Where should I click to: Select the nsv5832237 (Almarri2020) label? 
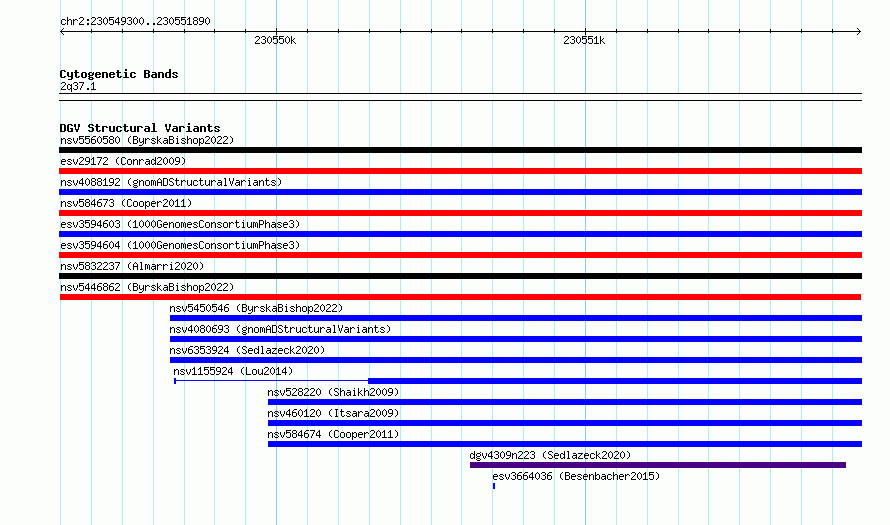(132, 266)
